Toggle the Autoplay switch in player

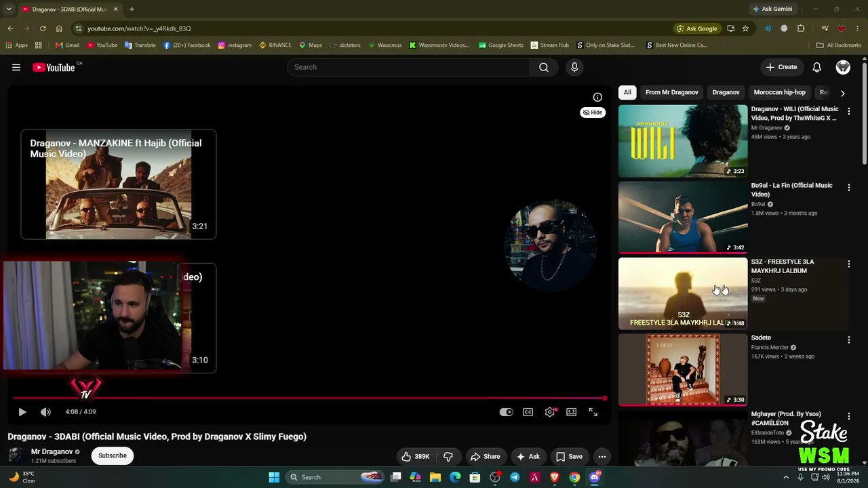[507, 412]
